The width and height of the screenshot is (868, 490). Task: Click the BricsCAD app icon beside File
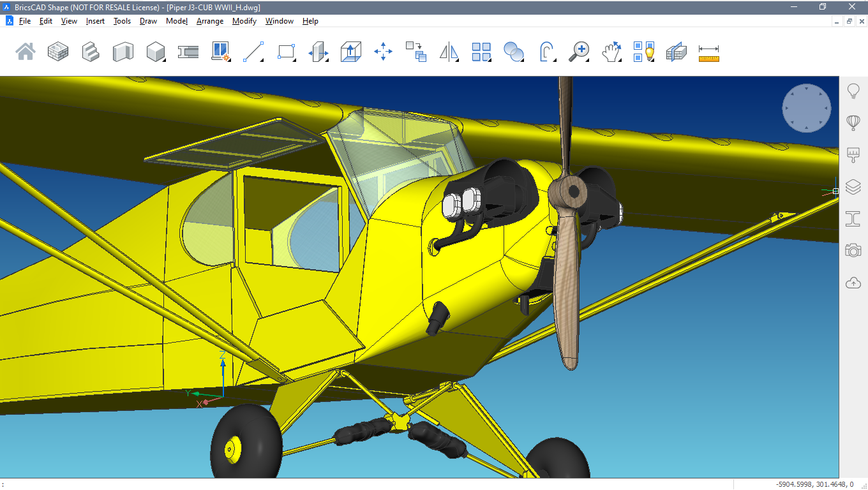click(x=10, y=20)
